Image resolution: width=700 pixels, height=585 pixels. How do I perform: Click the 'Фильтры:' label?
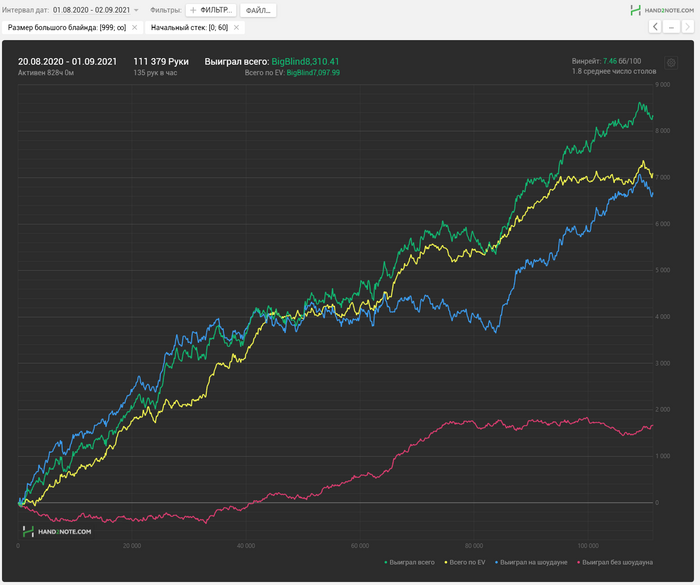(166, 10)
